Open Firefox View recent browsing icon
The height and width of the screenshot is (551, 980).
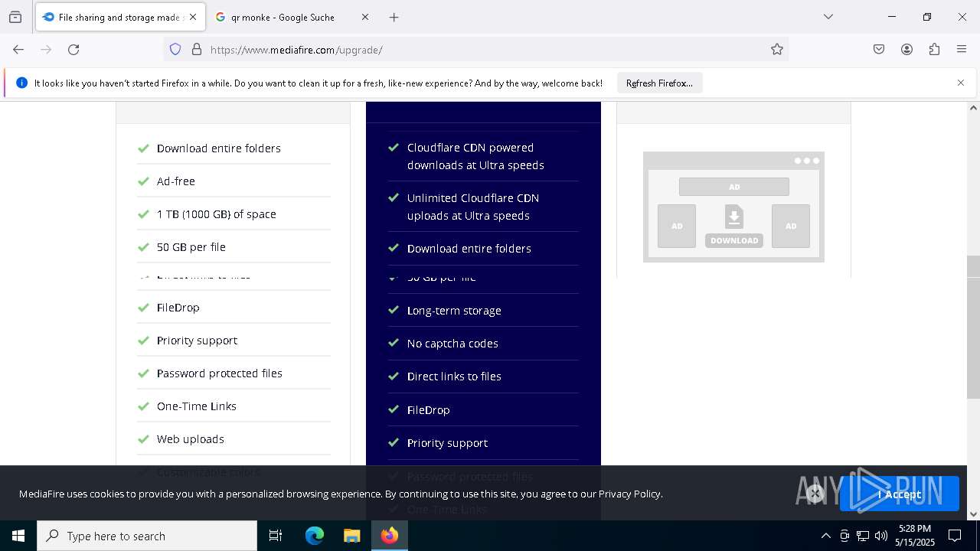click(15, 17)
